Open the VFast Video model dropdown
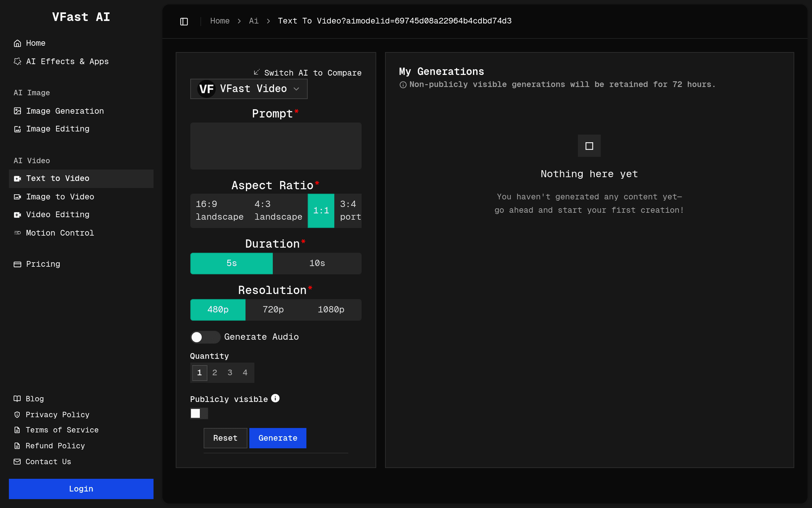Image resolution: width=812 pixels, height=508 pixels. pyautogui.click(x=249, y=89)
